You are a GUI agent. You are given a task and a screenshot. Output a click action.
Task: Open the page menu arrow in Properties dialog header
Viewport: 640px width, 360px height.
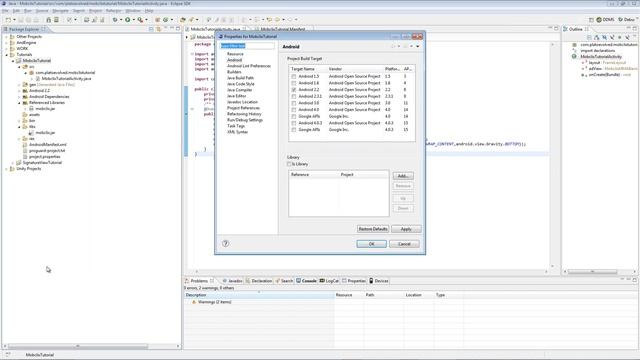tap(418, 47)
